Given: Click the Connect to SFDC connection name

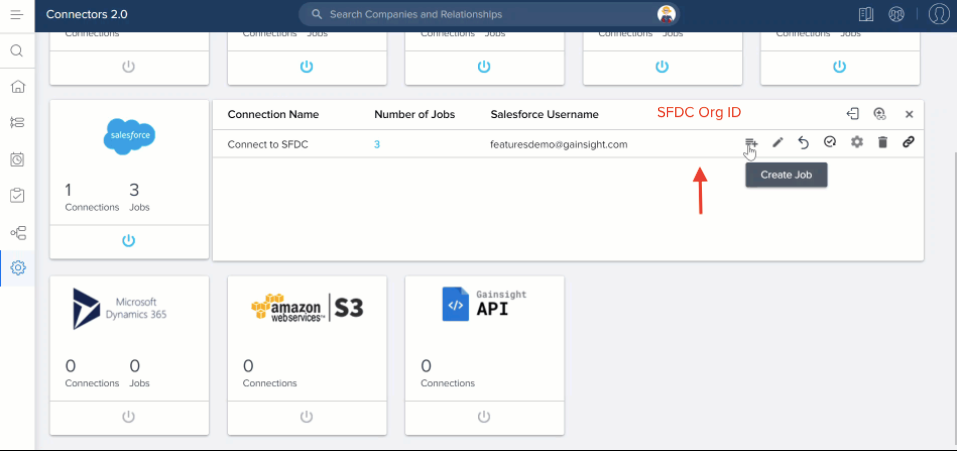Looking at the screenshot, I should (x=268, y=145).
